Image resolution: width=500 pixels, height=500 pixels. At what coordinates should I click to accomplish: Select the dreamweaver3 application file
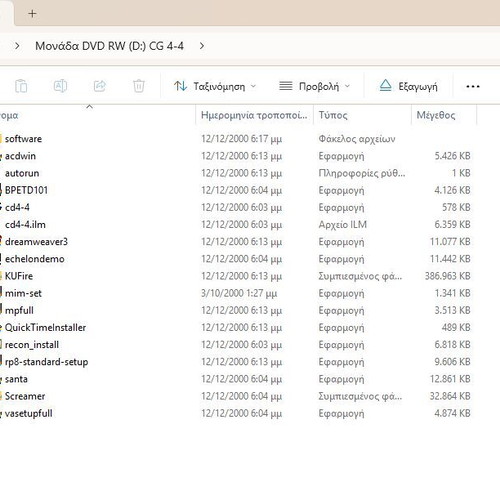[x=36, y=242]
